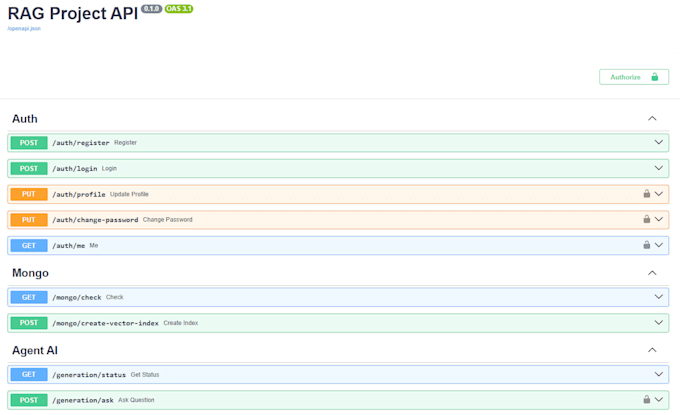
Task: Click the /auth/me path text
Action: click(x=69, y=245)
